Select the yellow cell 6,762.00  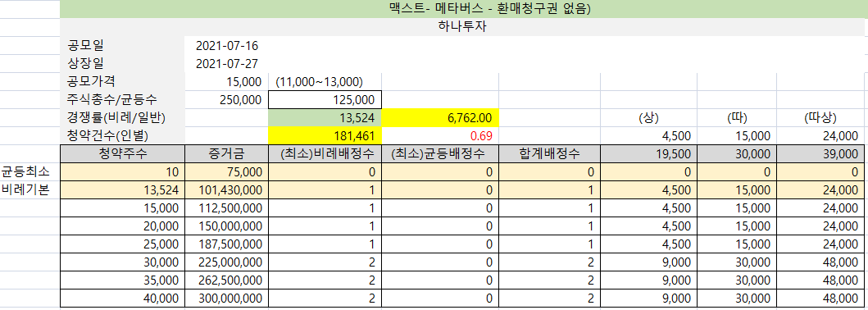pyautogui.click(x=441, y=118)
